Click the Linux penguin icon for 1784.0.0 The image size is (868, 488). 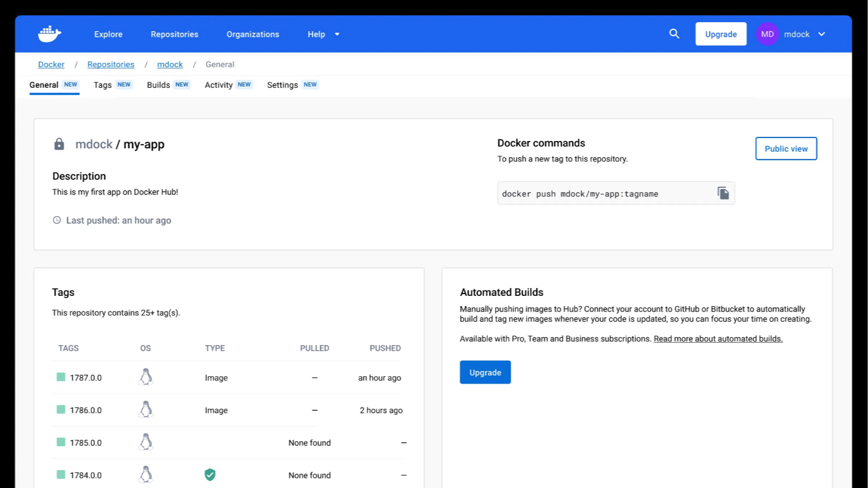point(145,474)
